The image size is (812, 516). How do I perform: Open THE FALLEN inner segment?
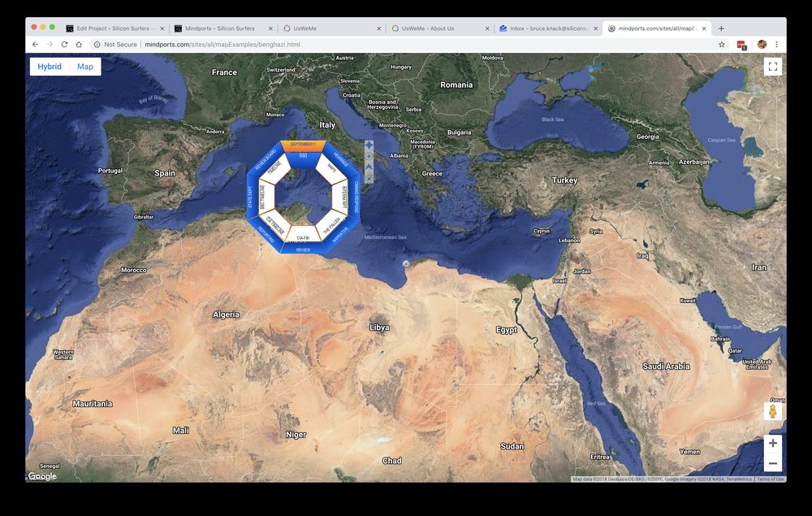pos(331,225)
